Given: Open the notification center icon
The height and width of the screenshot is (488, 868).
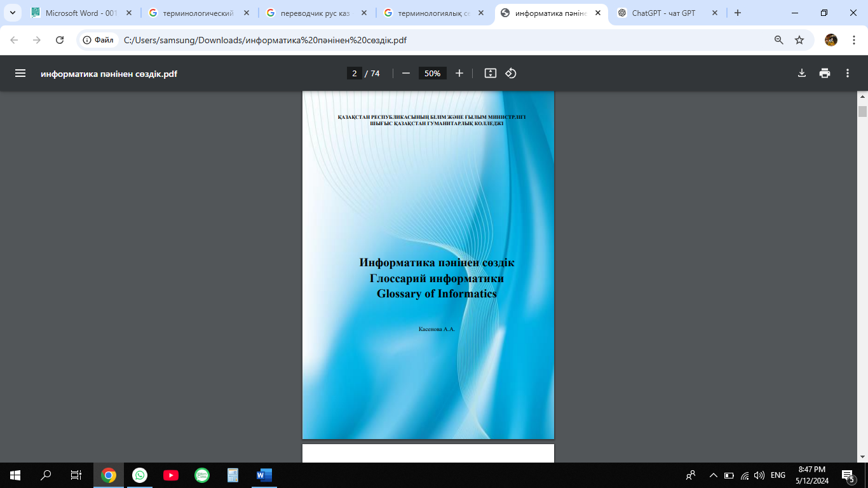Looking at the screenshot, I should click(x=848, y=475).
